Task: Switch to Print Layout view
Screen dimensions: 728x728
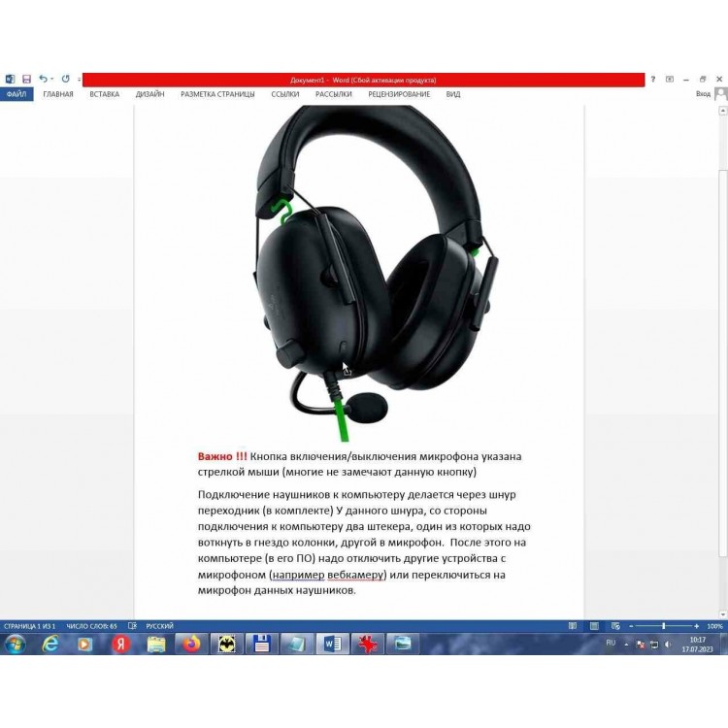Action: (x=594, y=626)
